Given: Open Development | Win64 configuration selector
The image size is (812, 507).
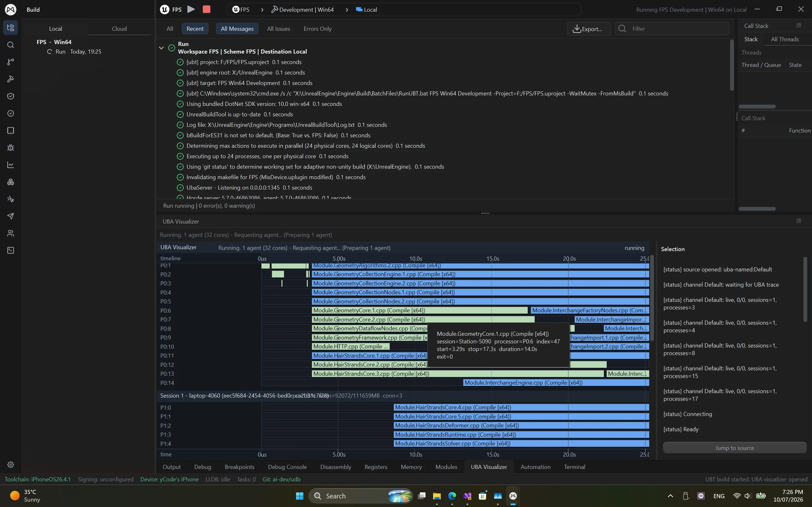Looking at the screenshot, I should tap(302, 10).
